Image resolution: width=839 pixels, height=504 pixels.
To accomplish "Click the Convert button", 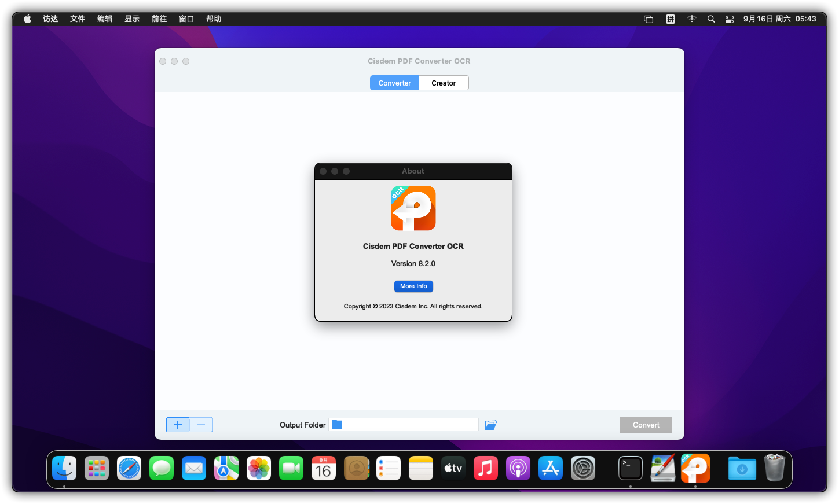I will [646, 425].
